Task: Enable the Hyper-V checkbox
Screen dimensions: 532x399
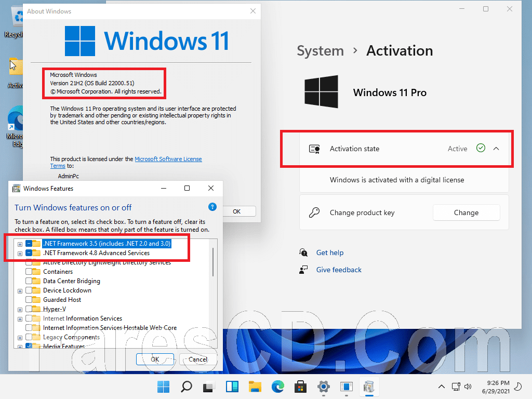Action: [29, 309]
